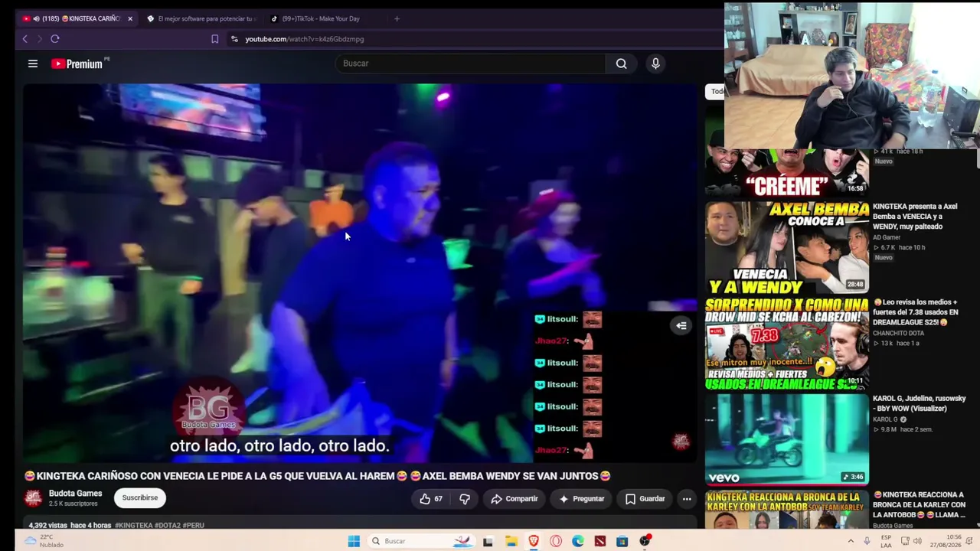Expand the system tray hidden icons chevron
The height and width of the screenshot is (551, 980).
[850, 541]
